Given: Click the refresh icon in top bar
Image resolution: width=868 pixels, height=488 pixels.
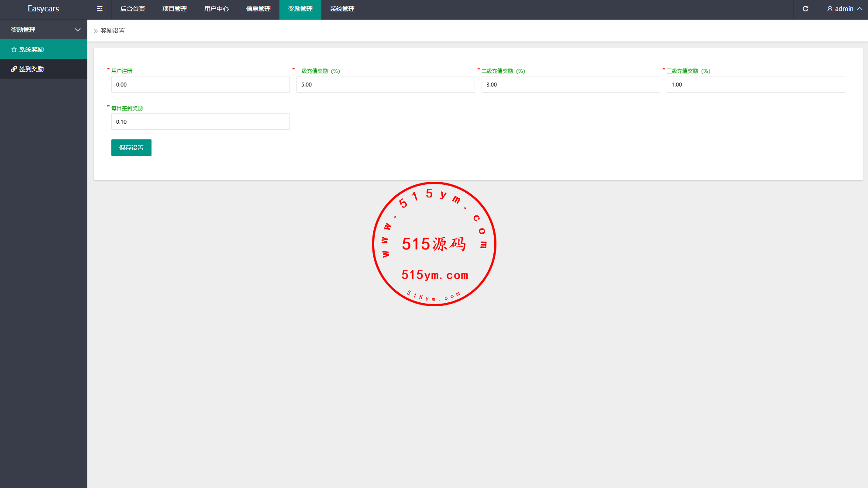Looking at the screenshot, I should point(806,9).
